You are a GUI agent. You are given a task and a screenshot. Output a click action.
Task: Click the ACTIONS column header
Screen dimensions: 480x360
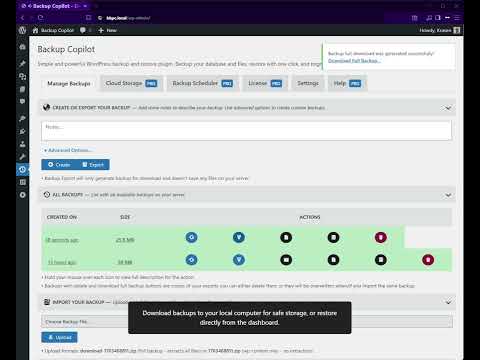310,217
